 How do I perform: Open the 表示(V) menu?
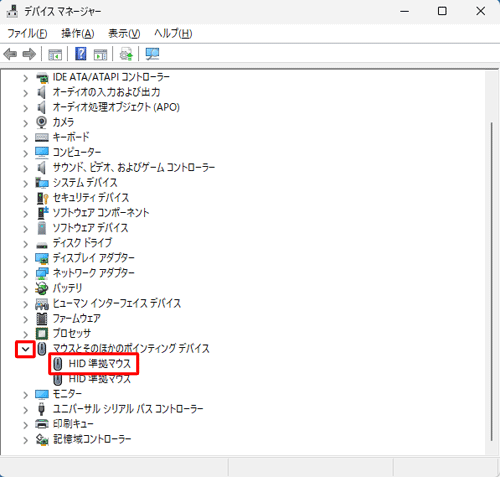[x=124, y=33]
